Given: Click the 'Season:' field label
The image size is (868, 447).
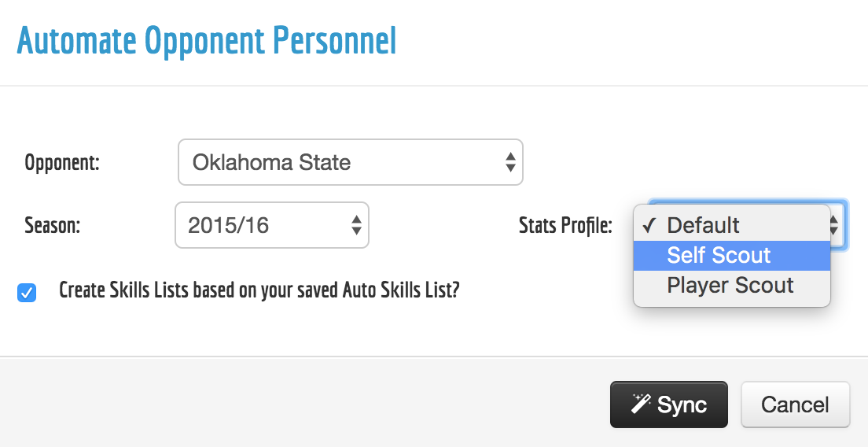Looking at the screenshot, I should coord(53,227).
